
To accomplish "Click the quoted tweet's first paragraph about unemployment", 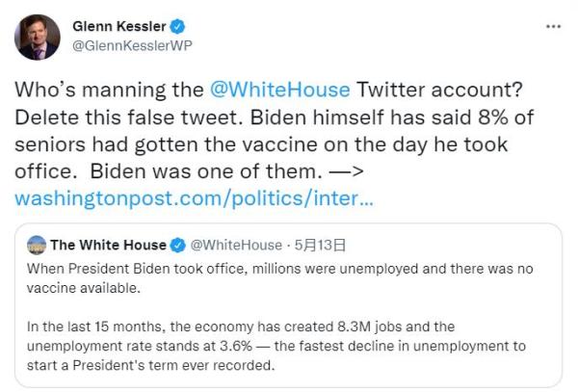I will click(279, 276).
